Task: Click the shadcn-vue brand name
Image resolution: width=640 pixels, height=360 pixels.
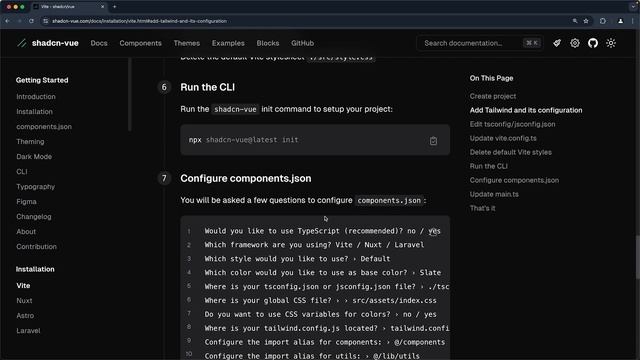Action: coord(55,43)
